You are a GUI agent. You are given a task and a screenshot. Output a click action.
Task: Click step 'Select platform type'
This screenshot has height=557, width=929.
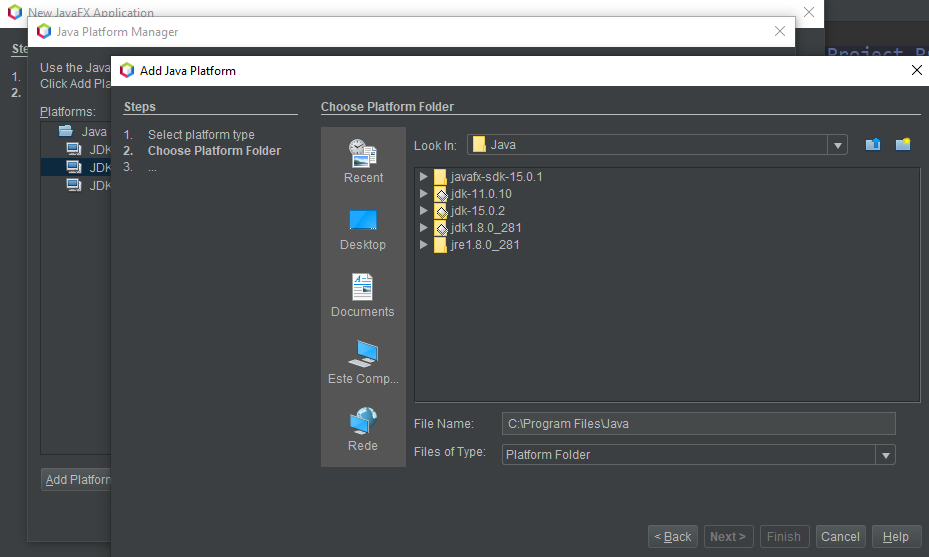(x=201, y=135)
